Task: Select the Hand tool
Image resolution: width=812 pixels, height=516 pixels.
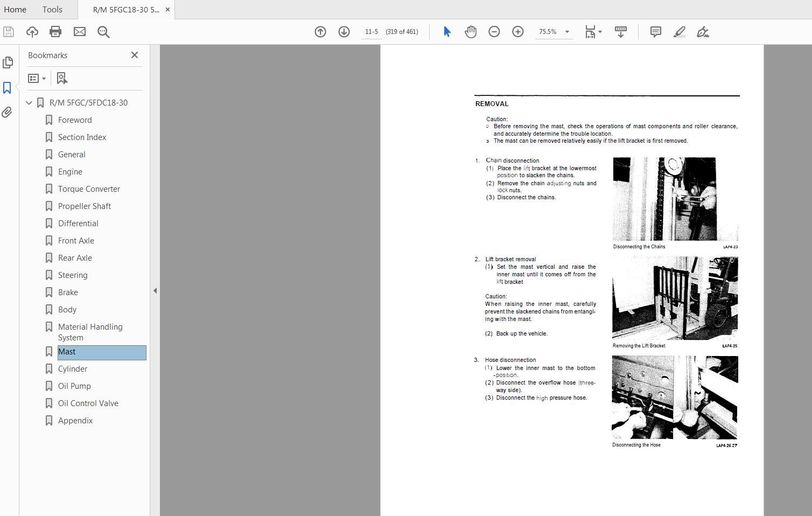Action: (470, 32)
